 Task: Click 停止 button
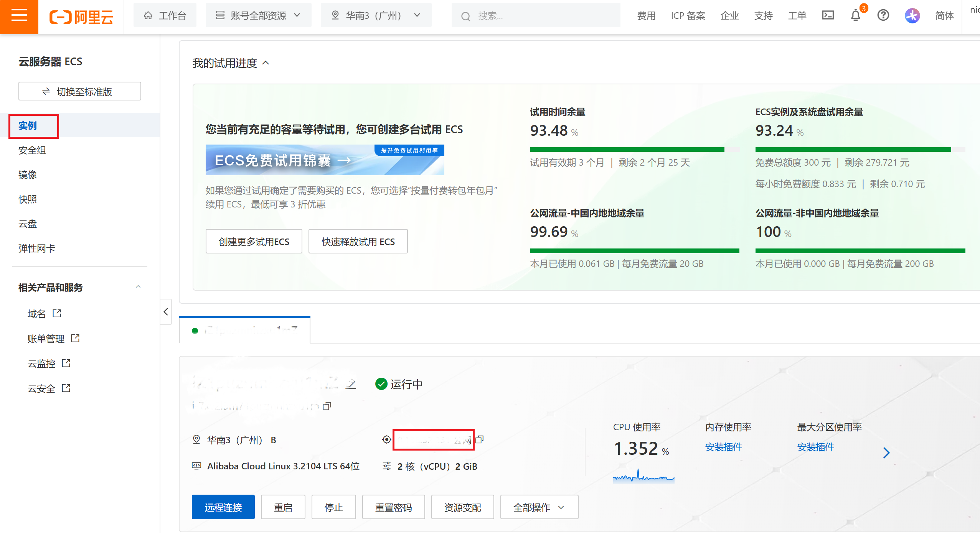[x=334, y=507]
